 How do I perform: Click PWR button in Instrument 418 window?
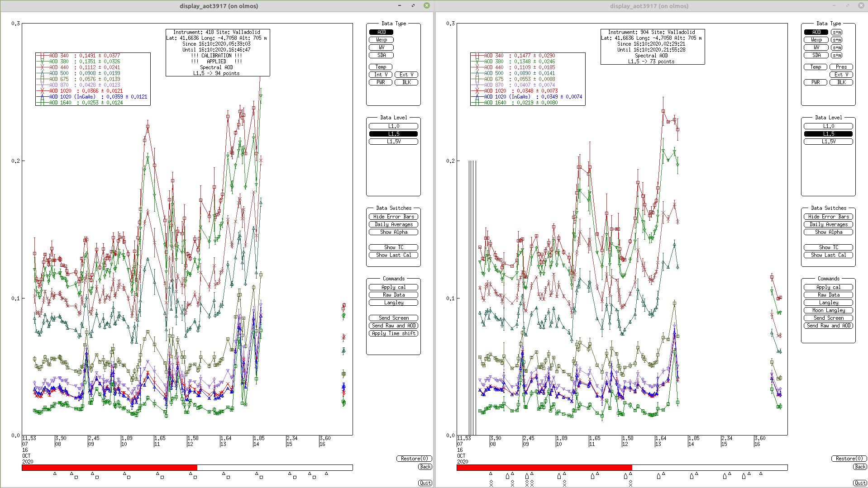[381, 82]
